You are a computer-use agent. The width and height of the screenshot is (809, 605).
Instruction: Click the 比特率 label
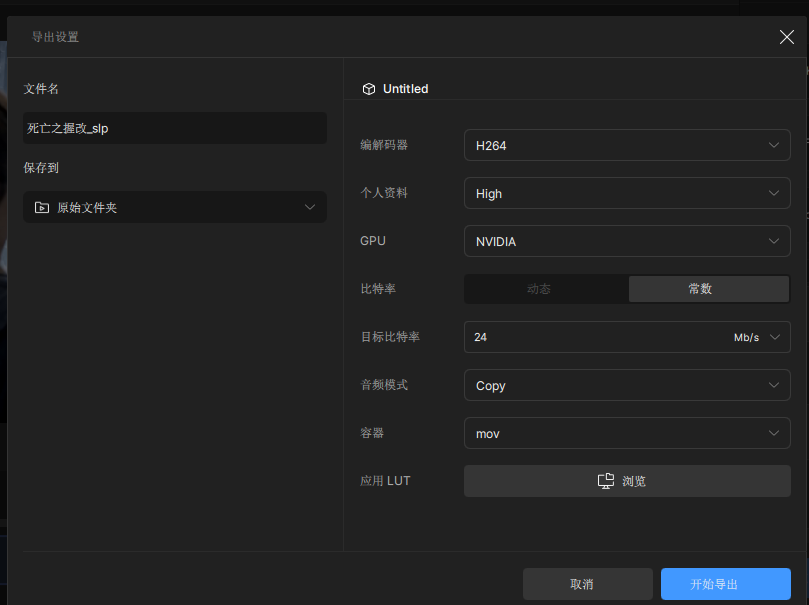coord(378,289)
